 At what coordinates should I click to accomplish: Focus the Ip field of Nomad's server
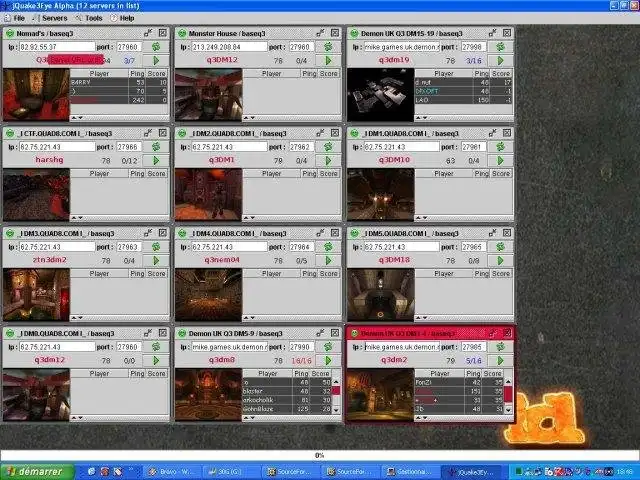coord(57,47)
